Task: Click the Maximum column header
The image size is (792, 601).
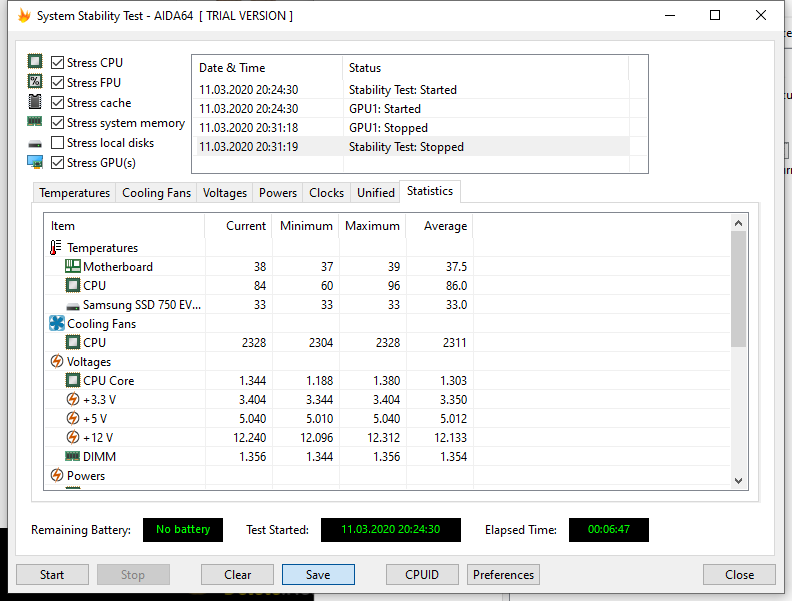Action: tap(373, 226)
